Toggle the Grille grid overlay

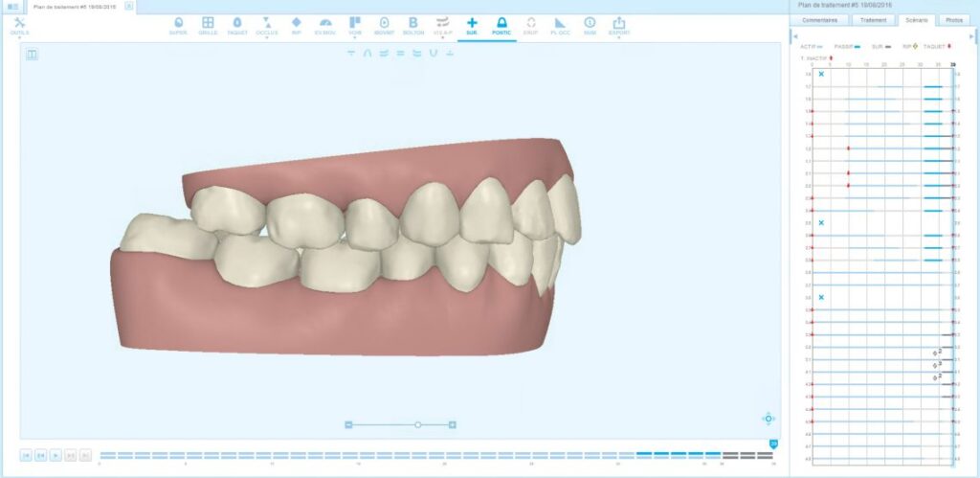(x=208, y=25)
